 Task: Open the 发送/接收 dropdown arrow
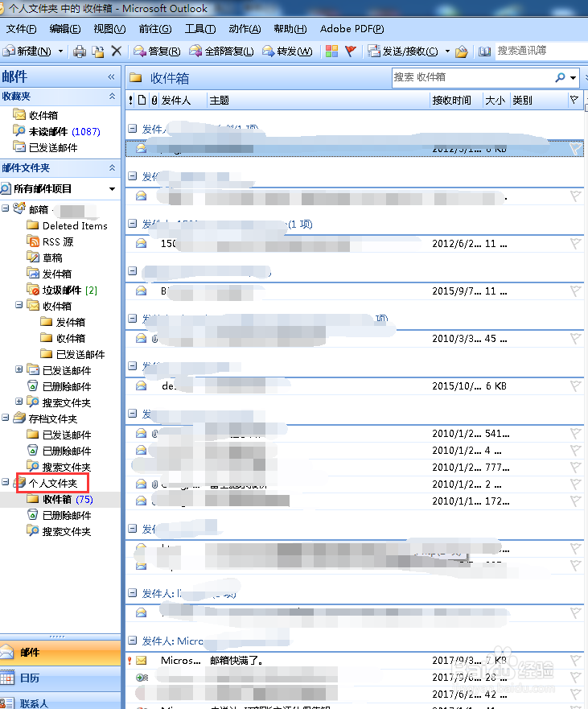447,52
